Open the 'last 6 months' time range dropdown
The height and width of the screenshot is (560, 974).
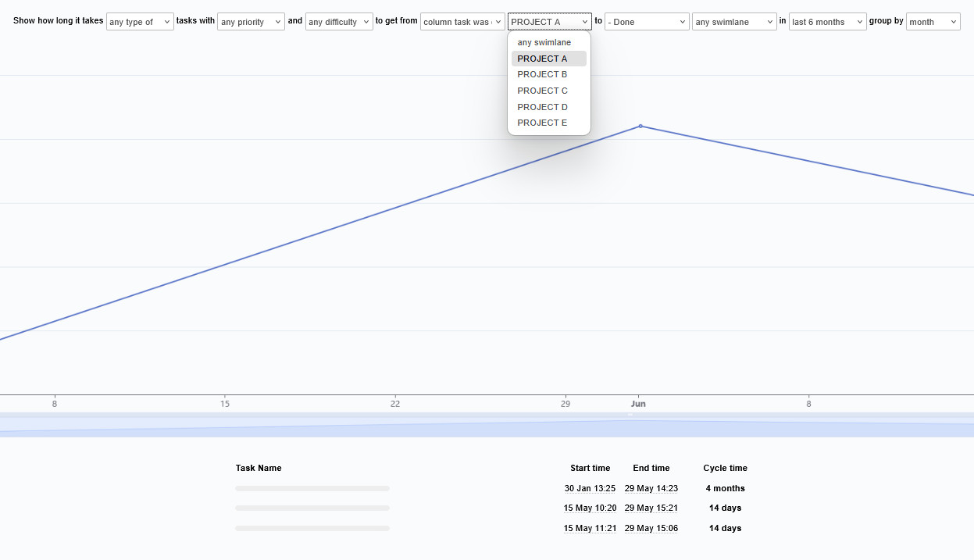click(x=827, y=21)
